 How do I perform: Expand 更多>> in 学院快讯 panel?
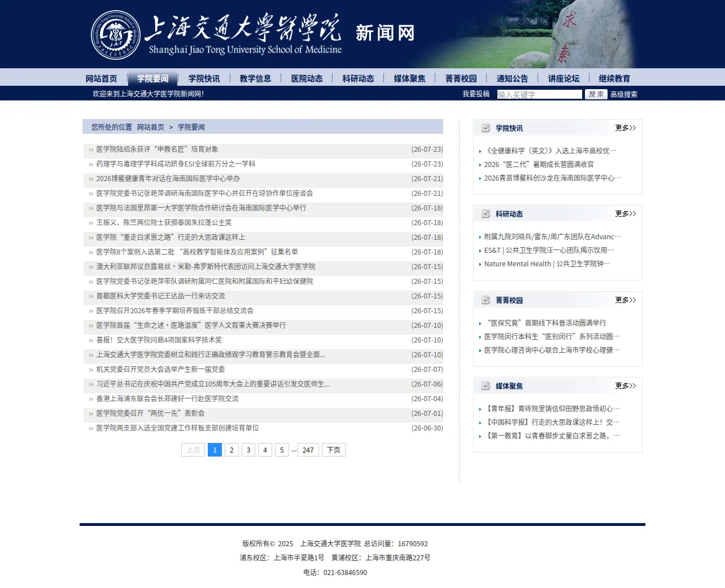(x=626, y=128)
